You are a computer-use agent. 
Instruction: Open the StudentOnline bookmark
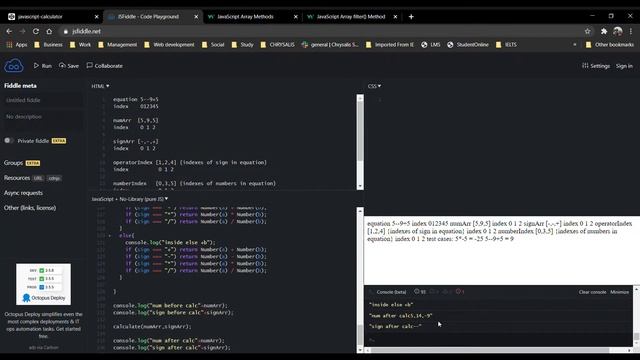468,44
